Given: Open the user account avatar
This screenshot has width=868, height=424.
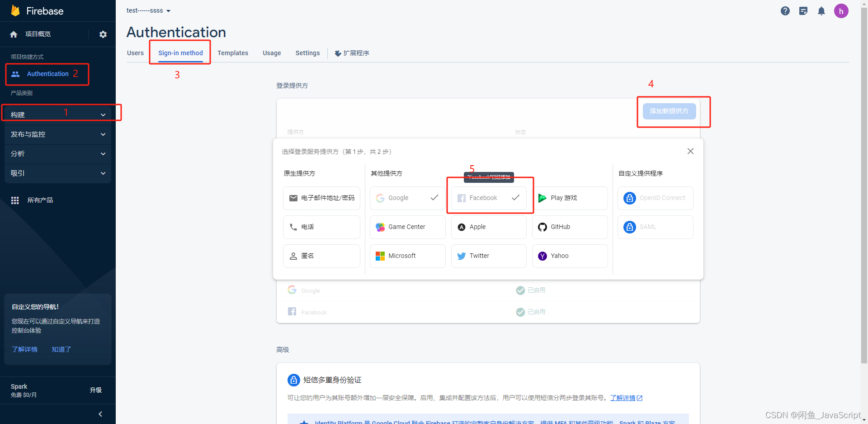Looking at the screenshot, I should click(841, 11).
